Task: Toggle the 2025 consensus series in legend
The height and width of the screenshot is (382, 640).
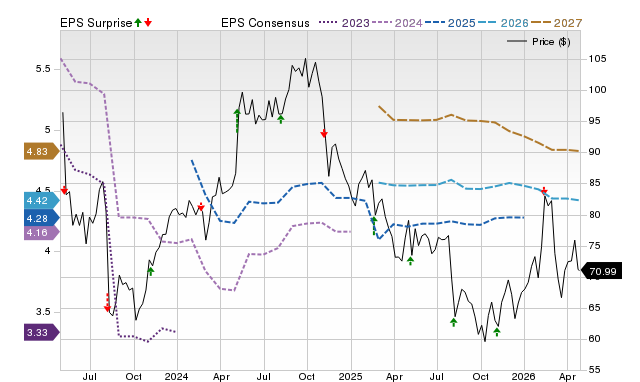Action: pos(450,23)
